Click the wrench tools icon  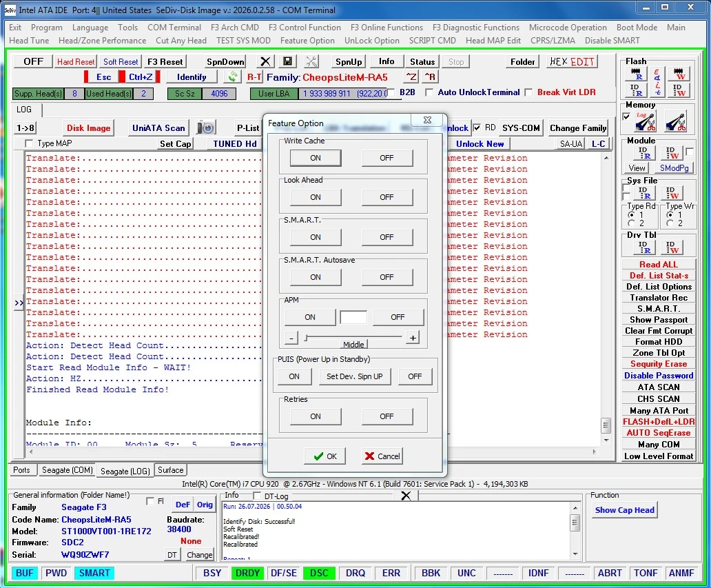tap(311, 61)
